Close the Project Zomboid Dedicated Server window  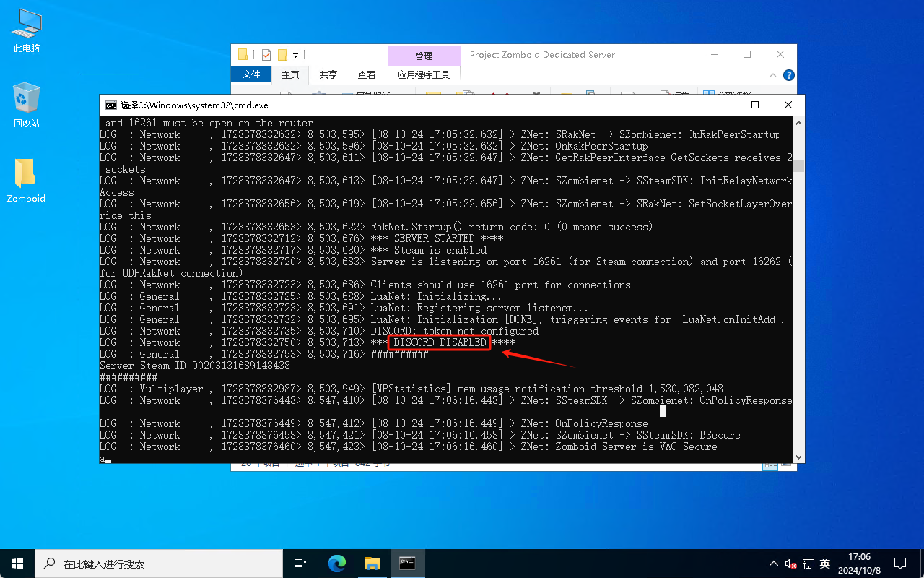point(780,55)
